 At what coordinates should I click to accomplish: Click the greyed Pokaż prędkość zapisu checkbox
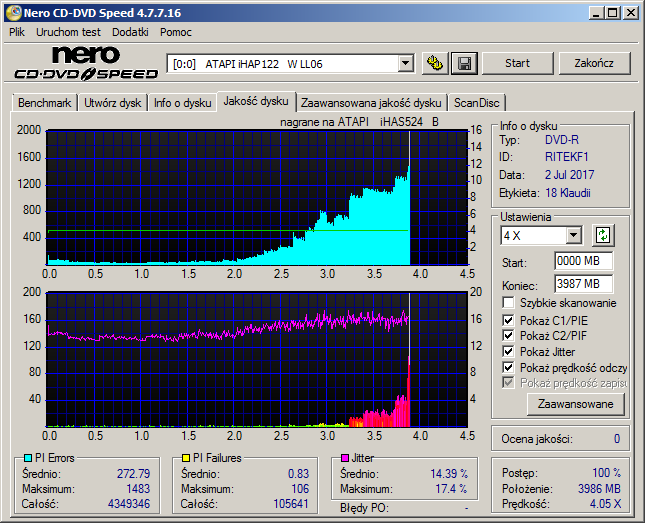[508, 383]
